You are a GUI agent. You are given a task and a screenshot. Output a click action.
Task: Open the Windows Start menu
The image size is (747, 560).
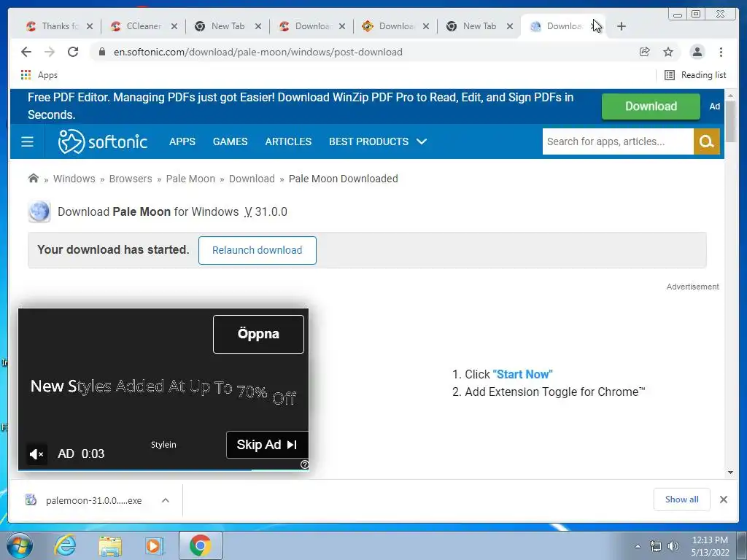[x=20, y=545]
